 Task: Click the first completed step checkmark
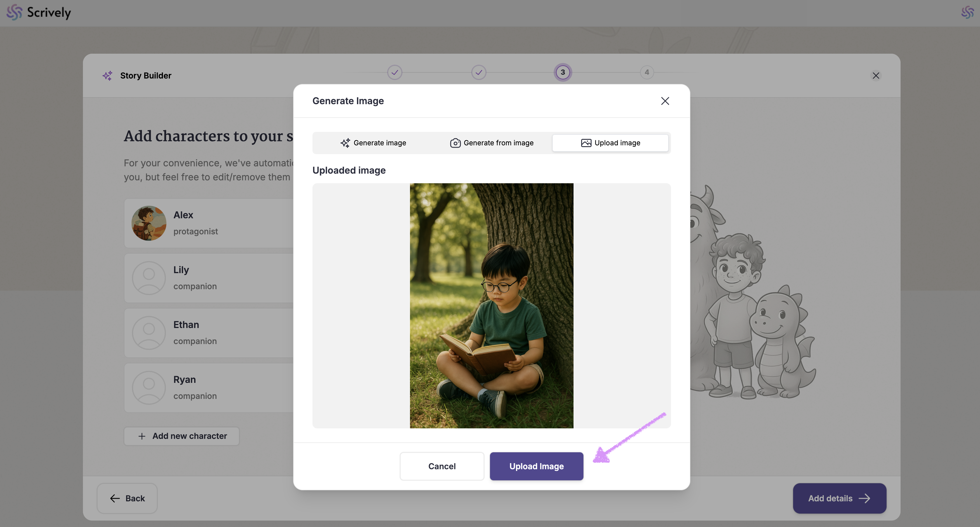click(x=395, y=72)
